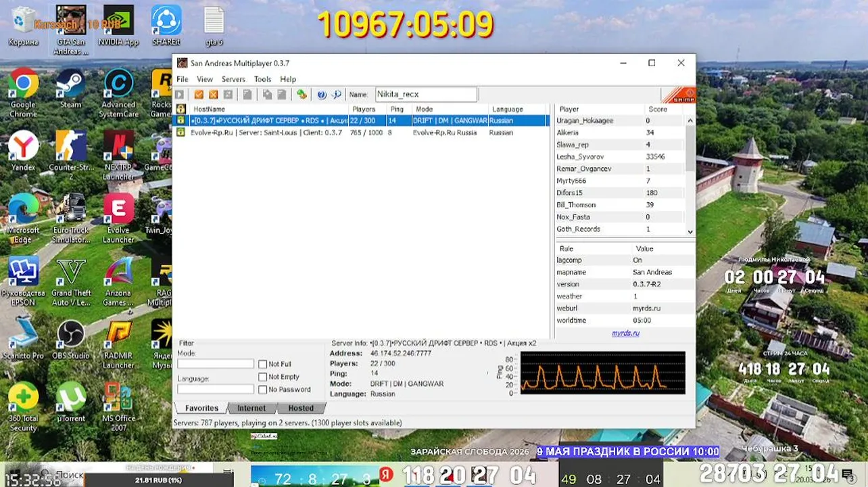Select the Scanitto Pro desktop icon
The width and height of the screenshot is (868, 487).
pos(23,340)
